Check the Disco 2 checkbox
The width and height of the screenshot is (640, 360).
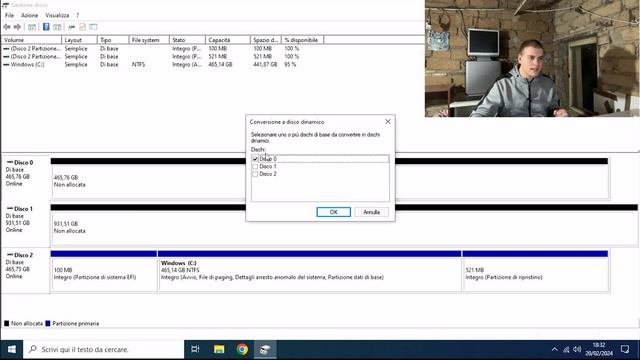255,174
